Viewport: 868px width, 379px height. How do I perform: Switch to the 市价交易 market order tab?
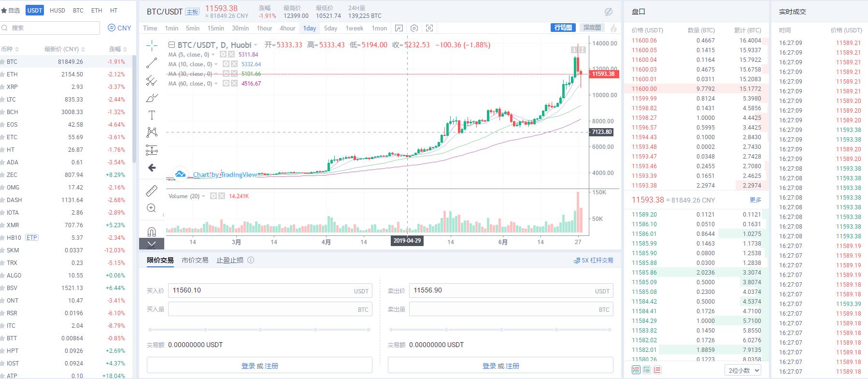pyautogui.click(x=195, y=260)
